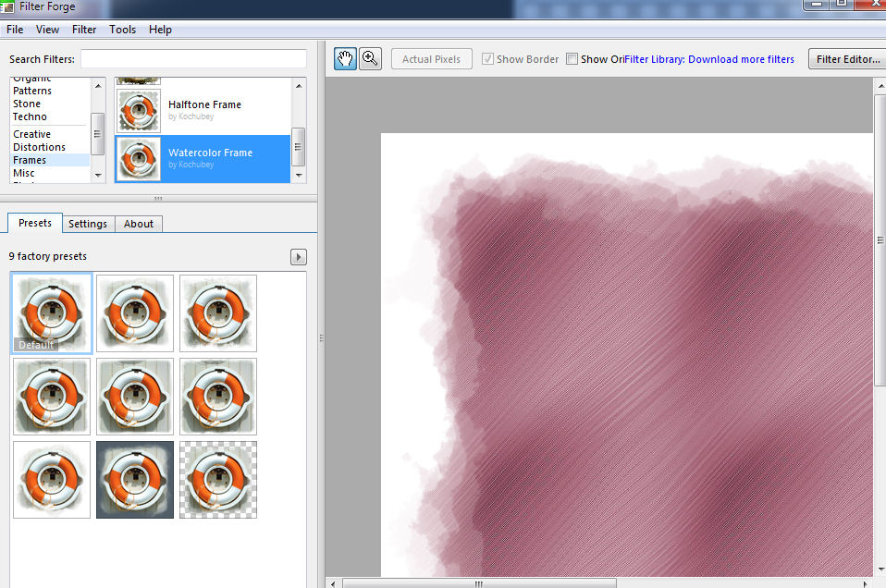Click the Search Filters input field
Viewport: 886px width, 588px height.
193,59
